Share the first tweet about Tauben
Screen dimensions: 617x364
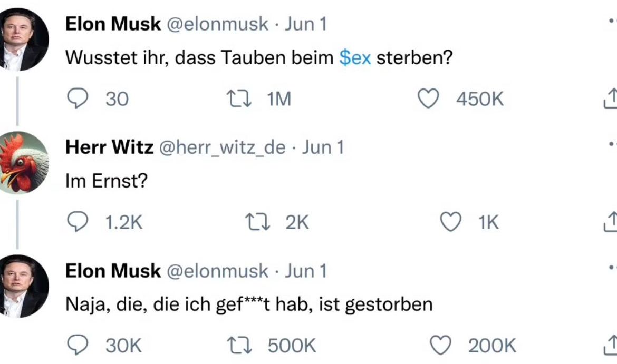[x=610, y=99]
